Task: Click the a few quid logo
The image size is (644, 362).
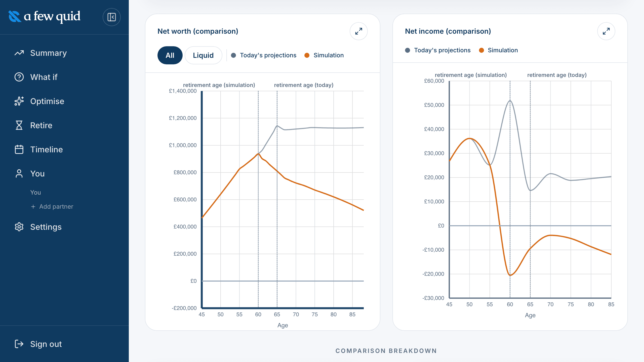Action: point(44,17)
